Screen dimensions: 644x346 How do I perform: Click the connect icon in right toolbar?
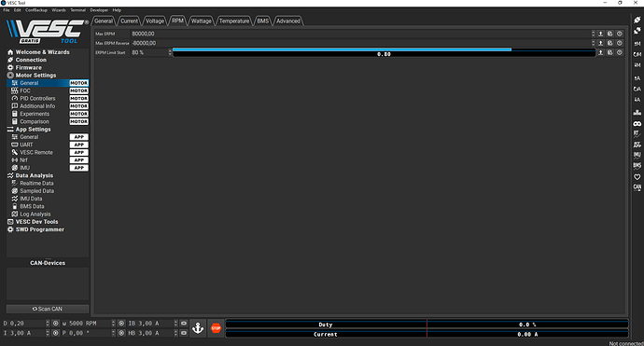coord(637,20)
